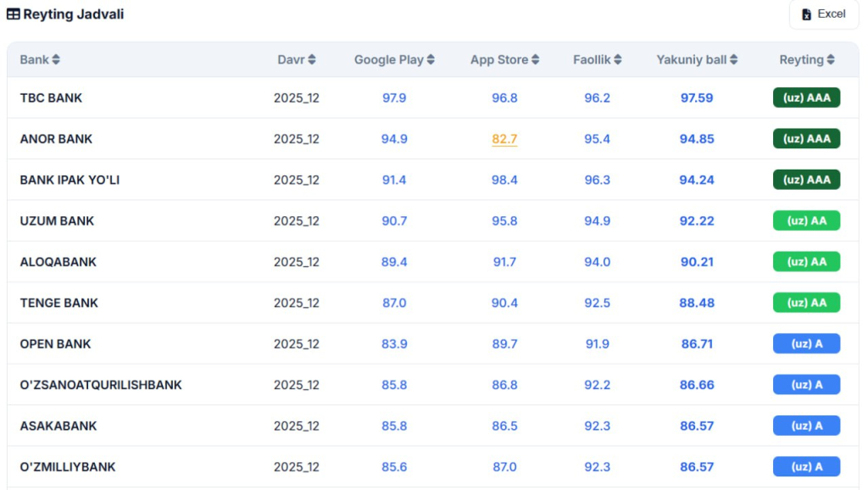Viewport: 868px width, 490px height.
Task: Click sort arrows beside App Store
Action: tap(535, 60)
